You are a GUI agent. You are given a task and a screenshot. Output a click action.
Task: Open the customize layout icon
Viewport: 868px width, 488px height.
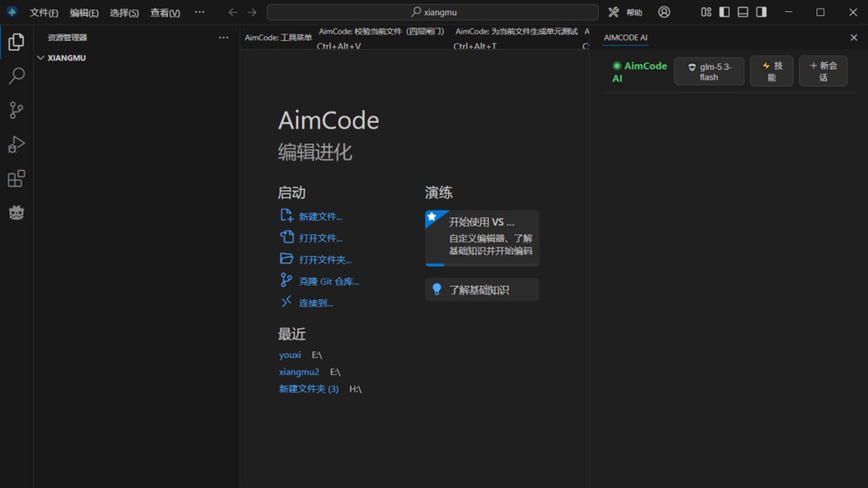coord(706,12)
